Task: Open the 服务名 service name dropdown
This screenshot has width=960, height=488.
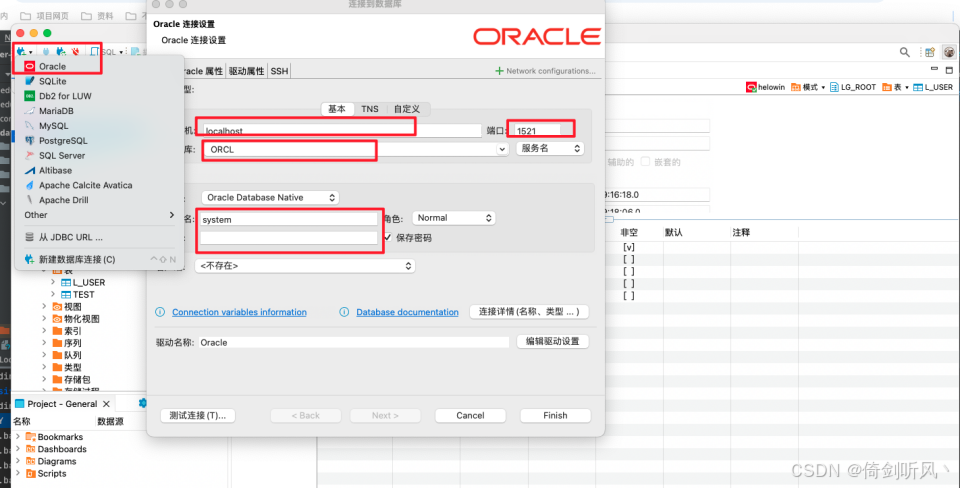Action: pos(550,148)
